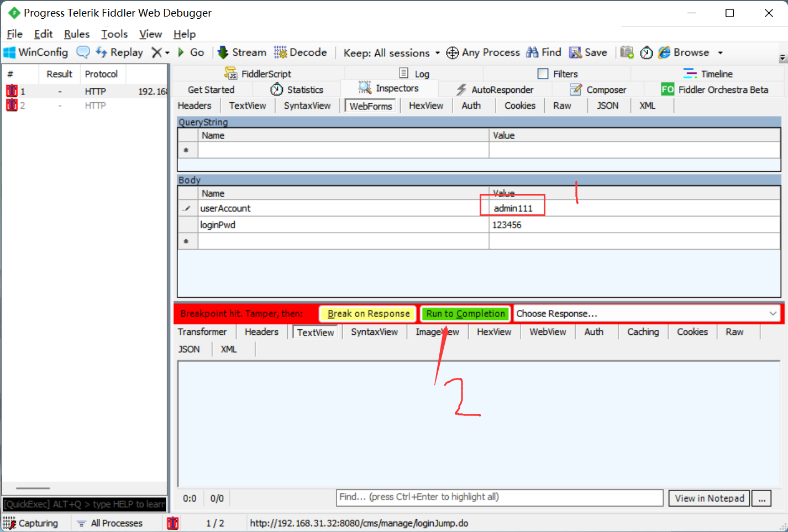Open the Help menu

click(x=185, y=34)
